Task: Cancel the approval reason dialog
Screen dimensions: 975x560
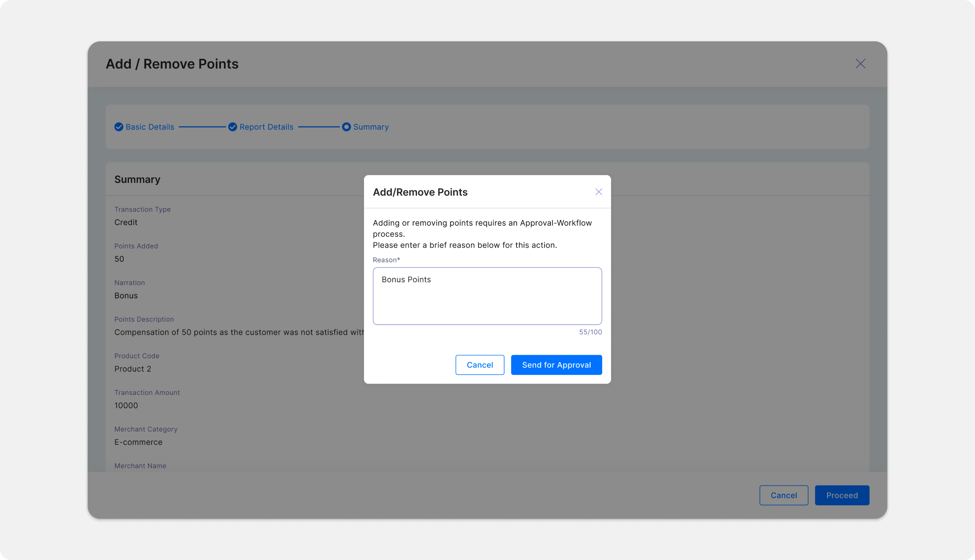Action: (479, 365)
